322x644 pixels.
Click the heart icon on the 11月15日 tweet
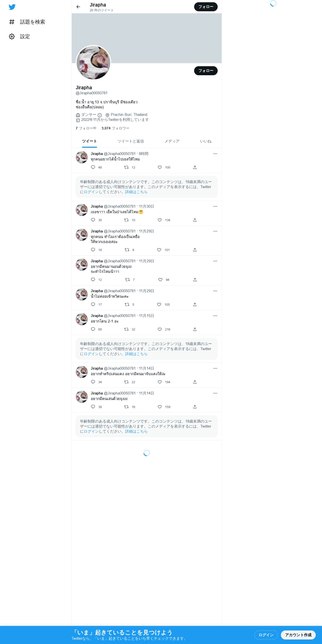coord(160,329)
